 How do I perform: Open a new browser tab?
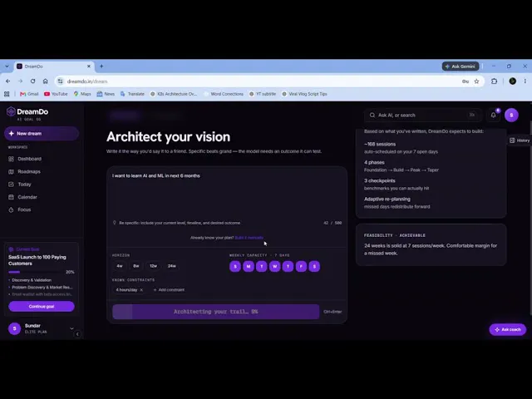click(101, 66)
